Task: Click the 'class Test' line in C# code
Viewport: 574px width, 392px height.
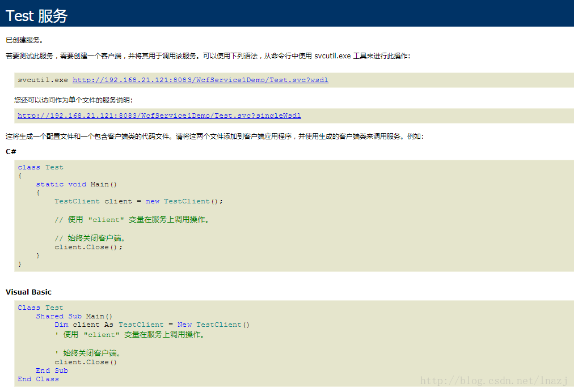Action: click(40, 167)
